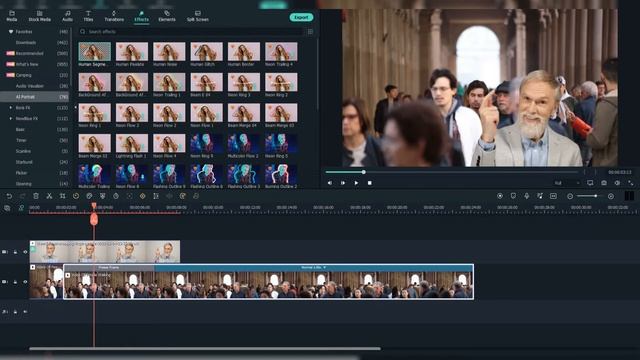
Task: Select the Split scissors tool
Action: [49, 196]
